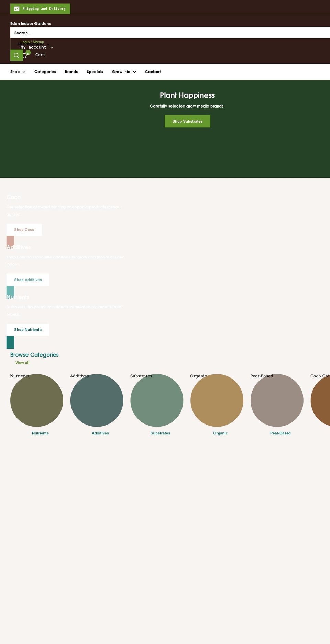Expand the Shop menu
Screen dimensions: 330x644
pos(18,72)
